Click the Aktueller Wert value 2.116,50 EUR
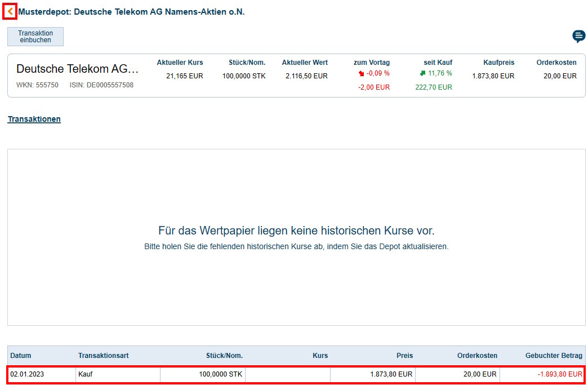The width and height of the screenshot is (588, 385). [x=306, y=76]
